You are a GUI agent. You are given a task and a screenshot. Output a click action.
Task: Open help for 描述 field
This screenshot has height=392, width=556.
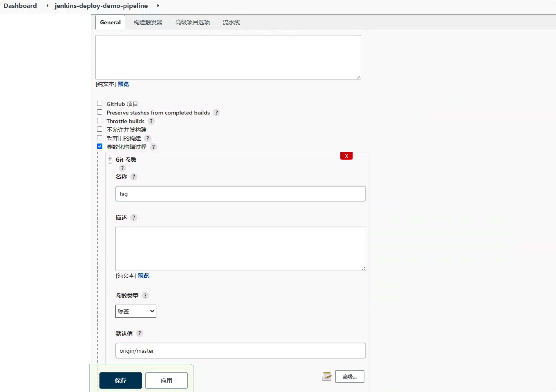pyautogui.click(x=134, y=218)
